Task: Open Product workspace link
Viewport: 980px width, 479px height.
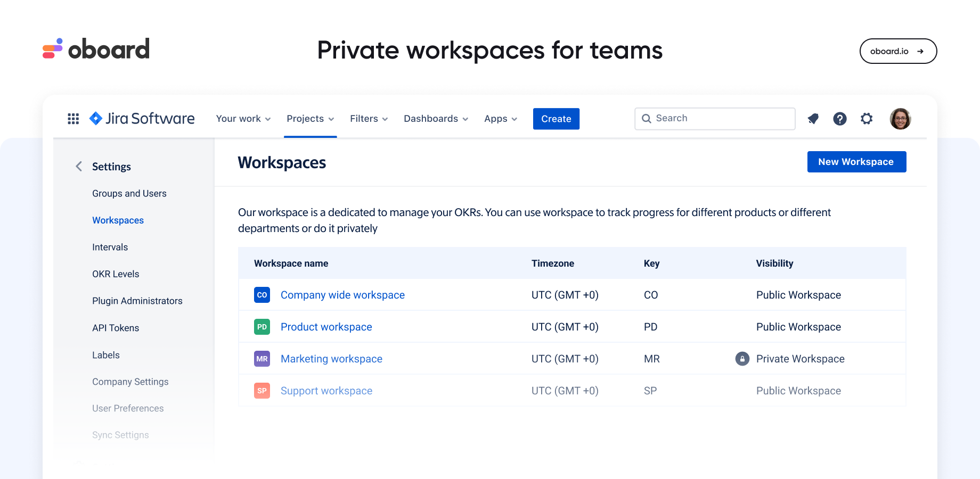Action: (x=326, y=327)
